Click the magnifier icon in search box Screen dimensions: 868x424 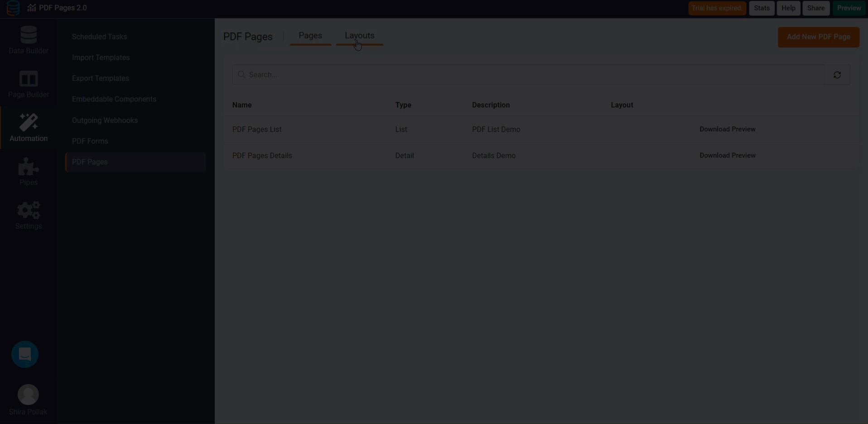pyautogui.click(x=241, y=74)
